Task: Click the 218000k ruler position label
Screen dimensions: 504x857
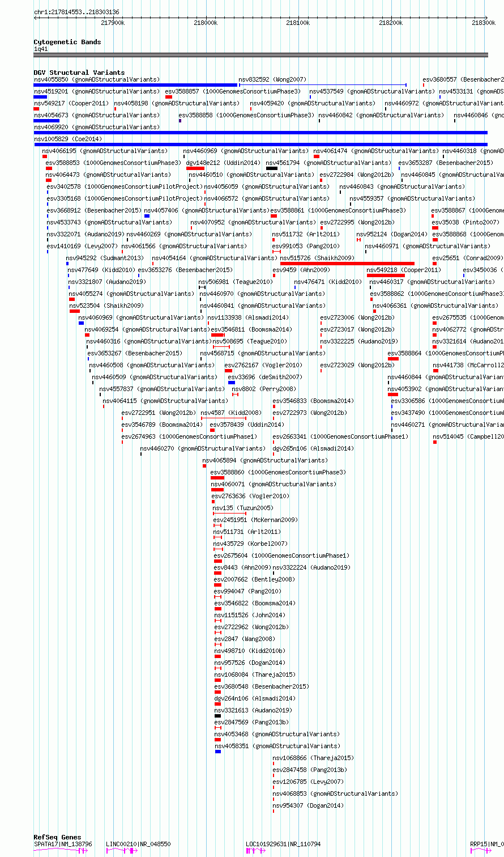Action: tap(206, 23)
